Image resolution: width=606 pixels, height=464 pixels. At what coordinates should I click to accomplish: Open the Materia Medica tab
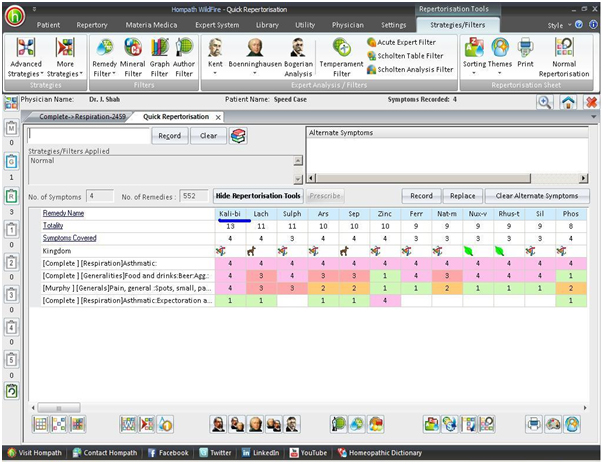tap(151, 25)
